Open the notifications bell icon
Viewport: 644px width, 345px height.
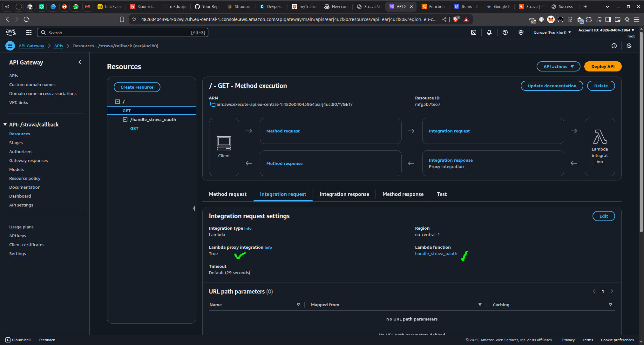(x=489, y=32)
